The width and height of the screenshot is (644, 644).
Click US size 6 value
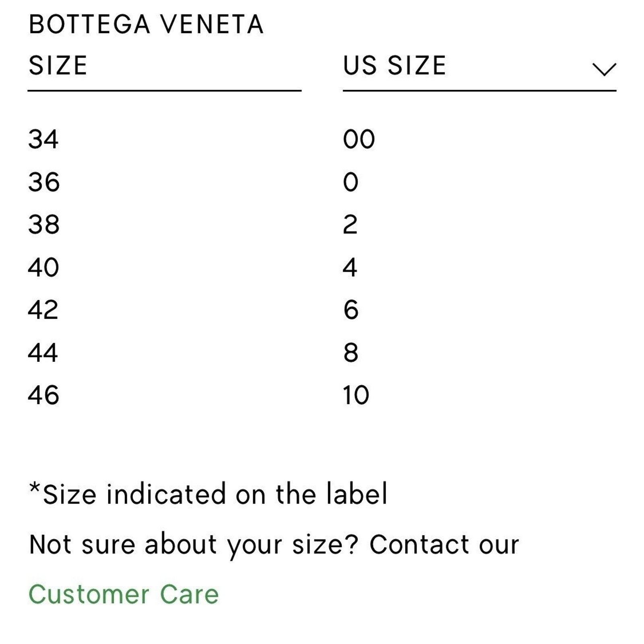pos(351,310)
